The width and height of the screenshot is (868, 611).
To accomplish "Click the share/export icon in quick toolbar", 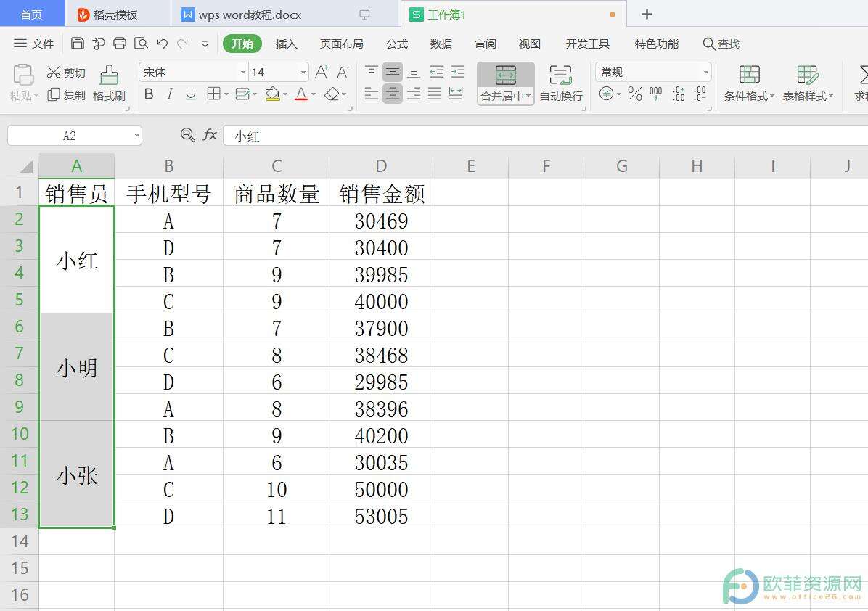I will pyautogui.click(x=99, y=44).
